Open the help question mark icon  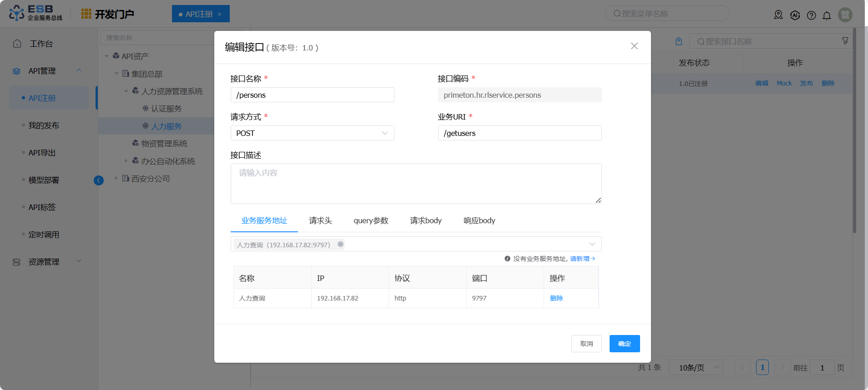(811, 15)
